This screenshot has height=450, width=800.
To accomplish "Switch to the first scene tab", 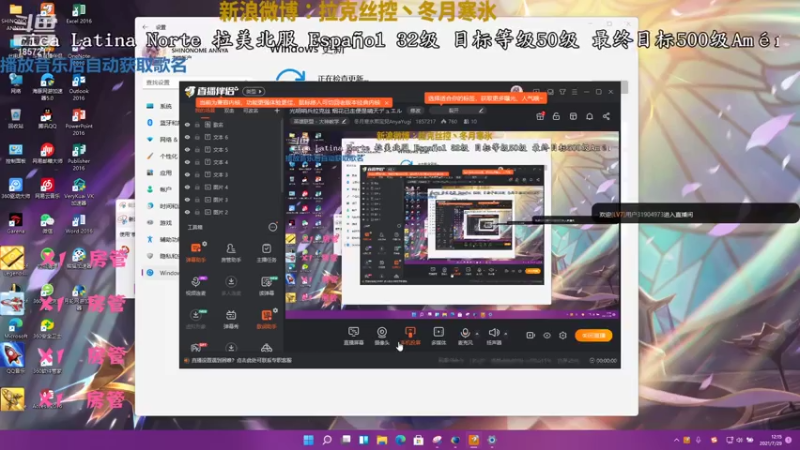I will tap(205, 111).
